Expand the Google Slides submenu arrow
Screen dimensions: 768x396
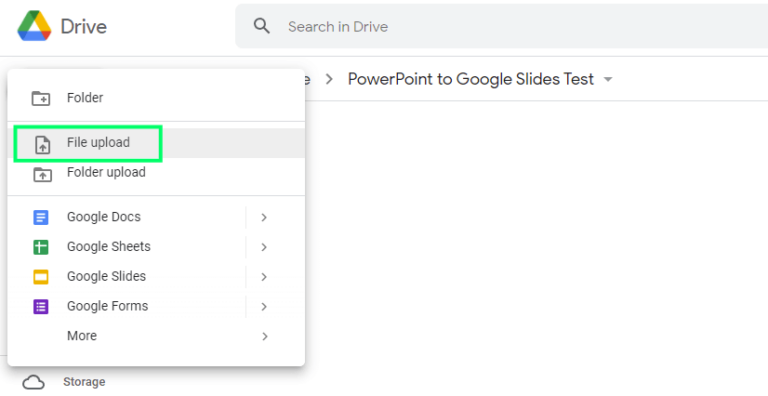(x=264, y=277)
